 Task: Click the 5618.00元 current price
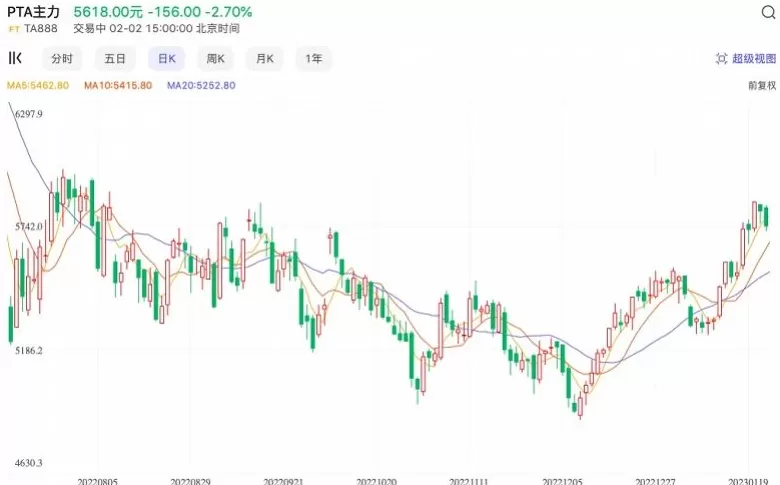tap(107, 12)
